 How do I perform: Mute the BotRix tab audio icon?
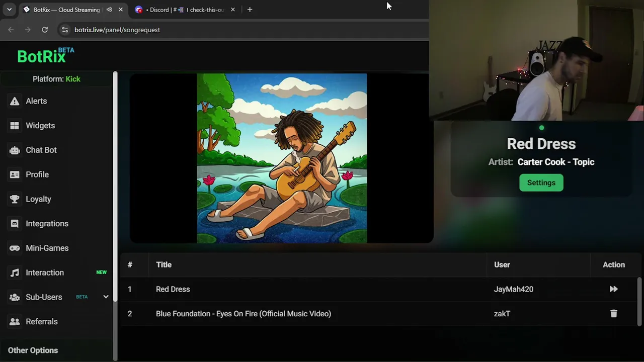[109, 10]
